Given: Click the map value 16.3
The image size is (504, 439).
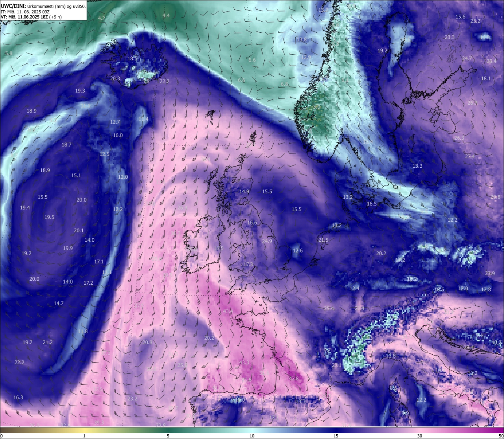Looking at the screenshot, I should [18, 398].
